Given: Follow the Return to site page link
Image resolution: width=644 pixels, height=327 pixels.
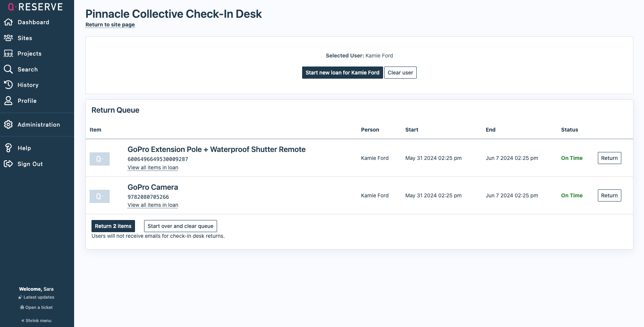Looking at the screenshot, I should pyautogui.click(x=110, y=25).
